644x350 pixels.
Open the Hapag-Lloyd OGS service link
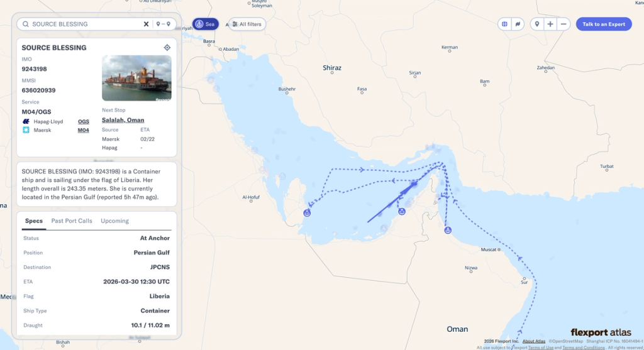pyautogui.click(x=84, y=121)
